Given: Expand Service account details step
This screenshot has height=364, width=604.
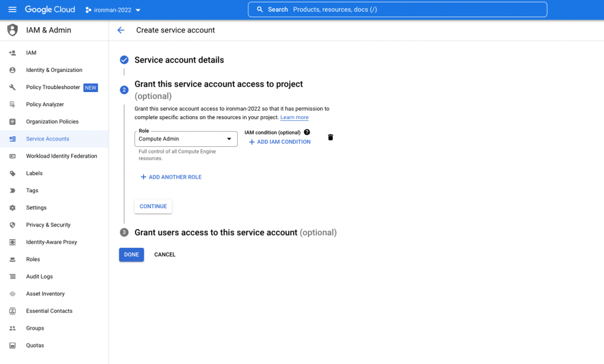Looking at the screenshot, I should tap(179, 60).
